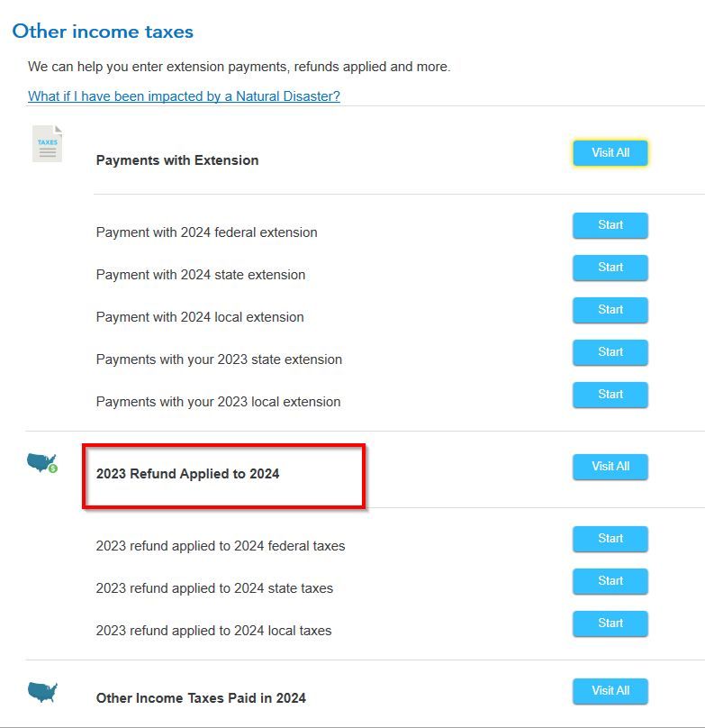Click the Other income taxes page title
The image size is (705, 728).
[x=103, y=32]
